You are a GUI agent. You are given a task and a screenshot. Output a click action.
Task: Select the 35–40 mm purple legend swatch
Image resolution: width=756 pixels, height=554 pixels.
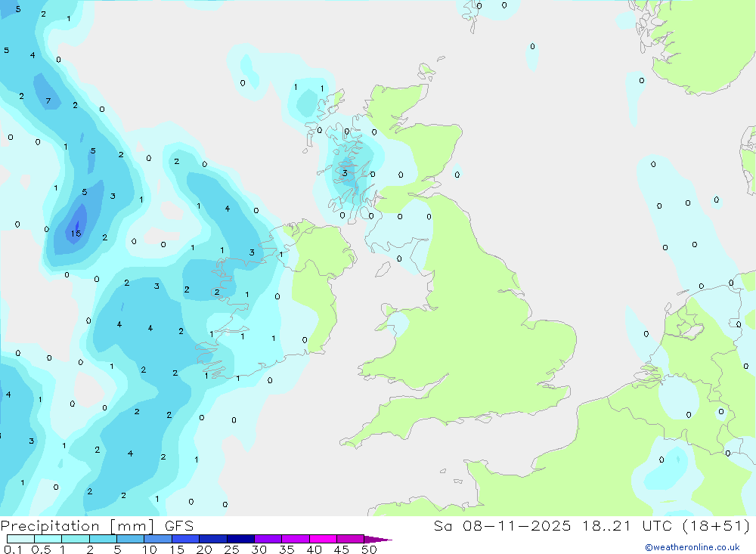(x=296, y=539)
